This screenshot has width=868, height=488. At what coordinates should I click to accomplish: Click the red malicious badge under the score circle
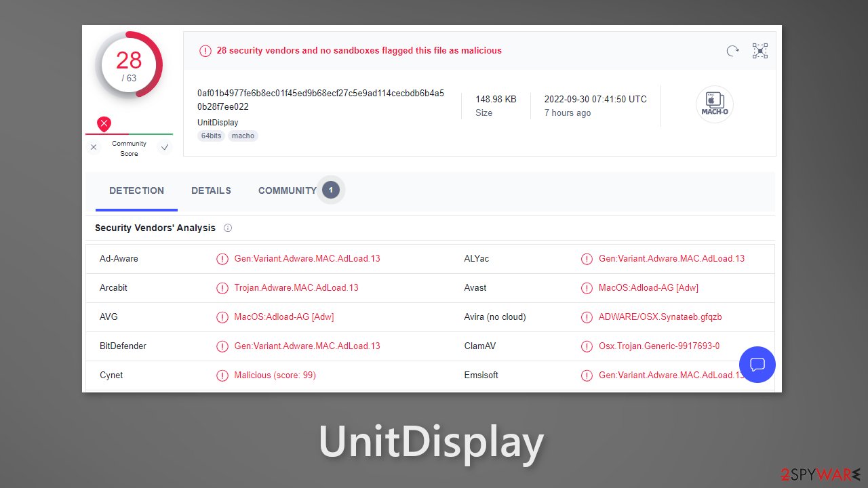pyautogui.click(x=104, y=124)
